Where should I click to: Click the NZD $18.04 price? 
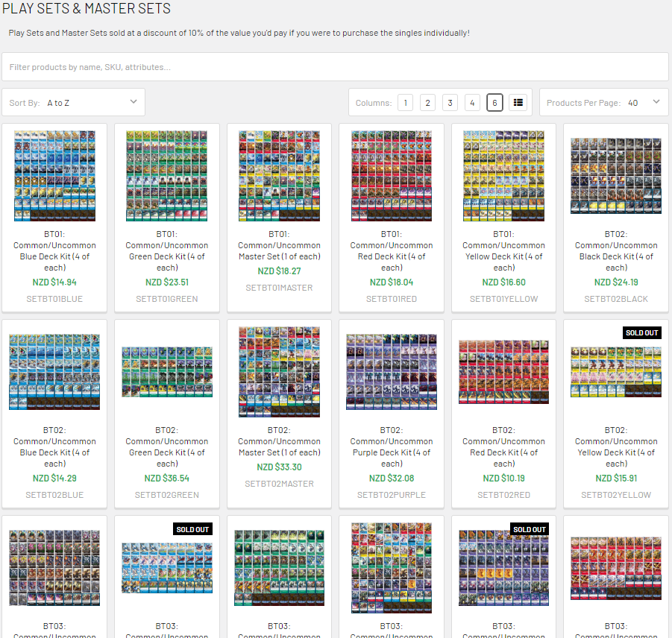tap(392, 282)
